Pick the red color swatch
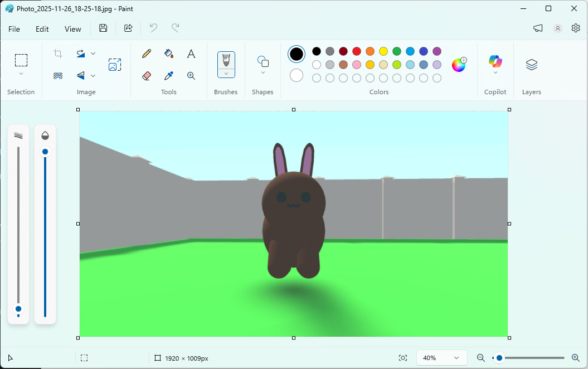 point(357,51)
